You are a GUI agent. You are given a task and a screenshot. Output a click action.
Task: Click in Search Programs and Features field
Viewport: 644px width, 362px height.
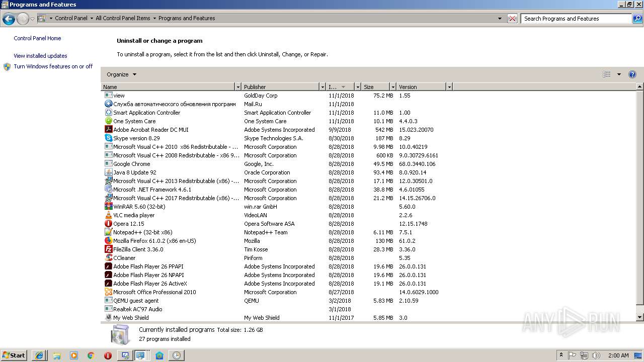tap(576, 19)
